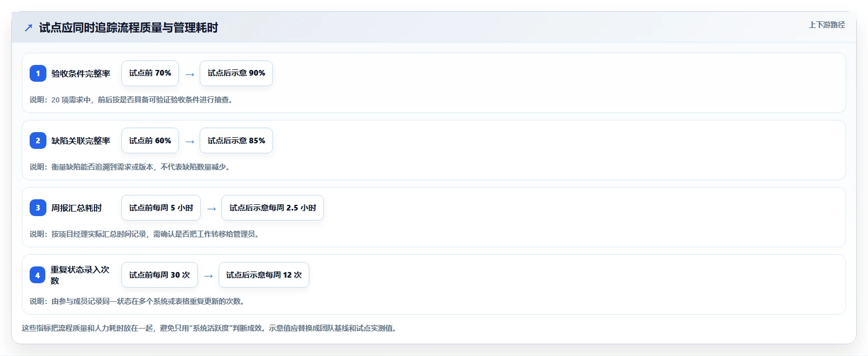This screenshot has width=868, height=356.
Task: Select the 试点前 70% chip
Action: tap(150, 73)
